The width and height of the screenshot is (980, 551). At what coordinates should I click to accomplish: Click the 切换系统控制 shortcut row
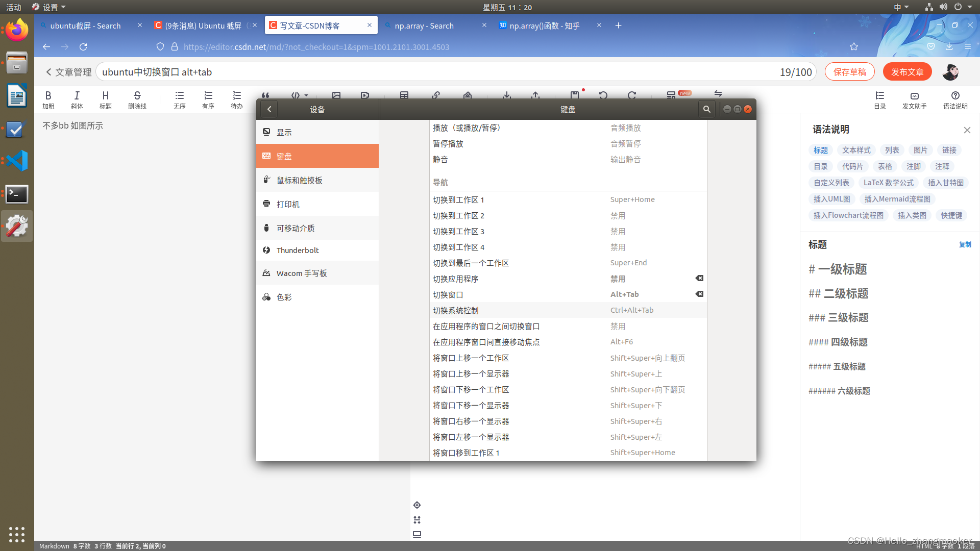coord(568,310)
